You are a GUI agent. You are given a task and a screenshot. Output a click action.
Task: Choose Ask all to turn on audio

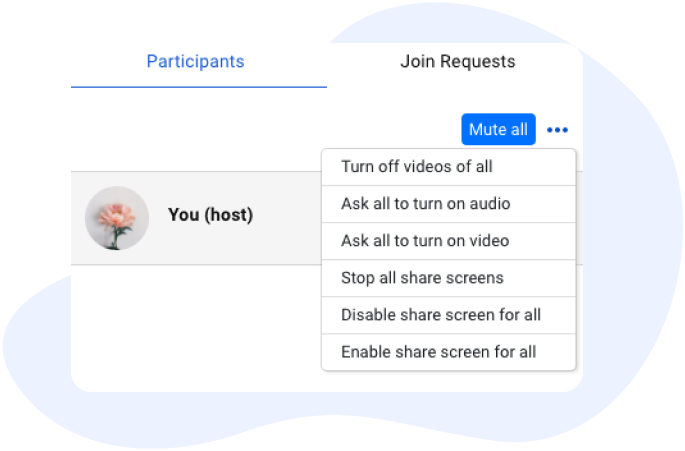[449, 204]
